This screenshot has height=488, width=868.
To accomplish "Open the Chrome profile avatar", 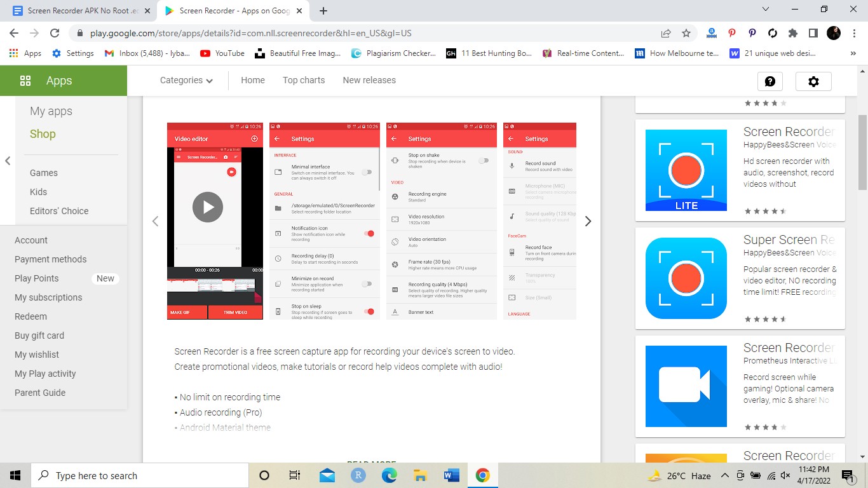I will click(834, 33).
